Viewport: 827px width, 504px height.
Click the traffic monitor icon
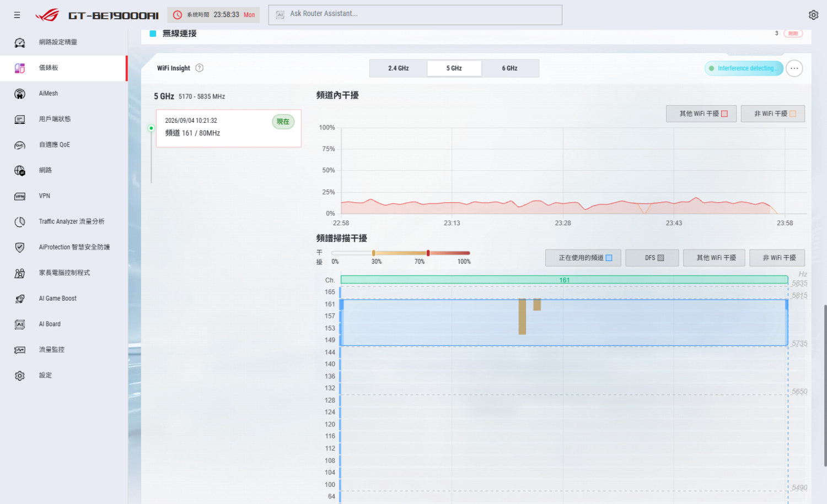20,350
